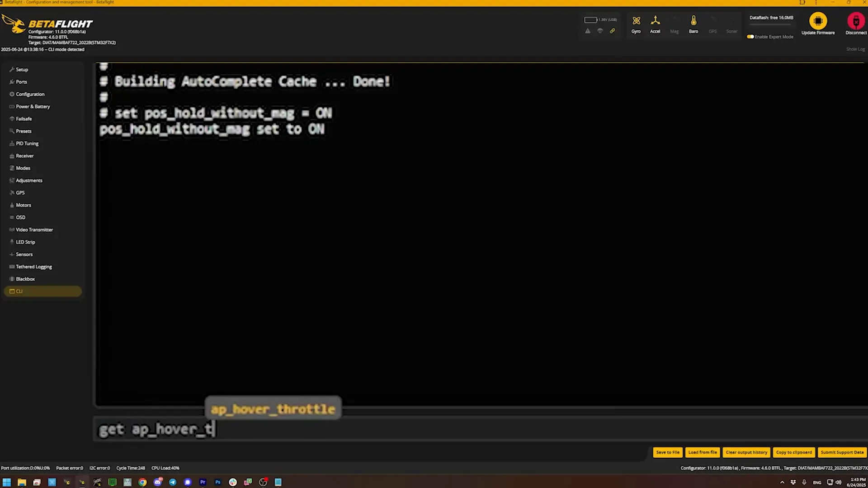
Task: Click the dimmed Sonar sensor icon
Action: 732,25
